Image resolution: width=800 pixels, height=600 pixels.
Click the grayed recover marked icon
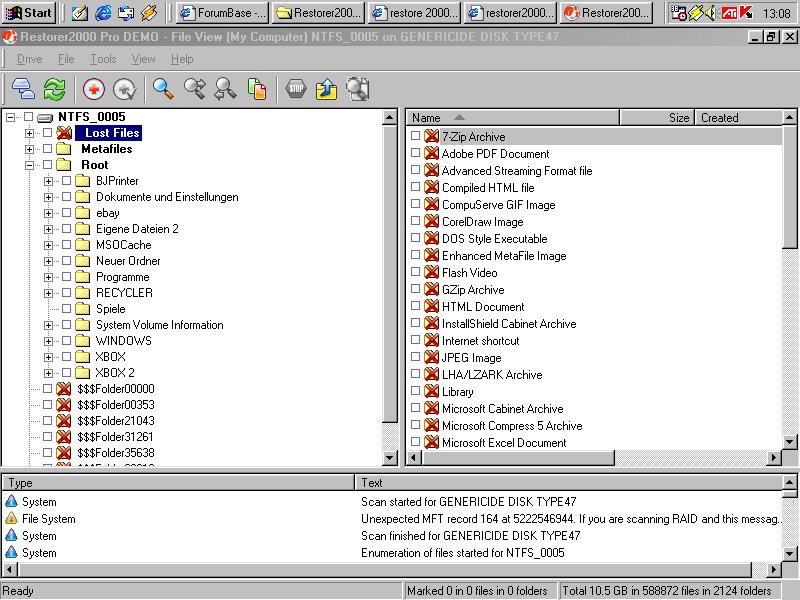(124, 89)
